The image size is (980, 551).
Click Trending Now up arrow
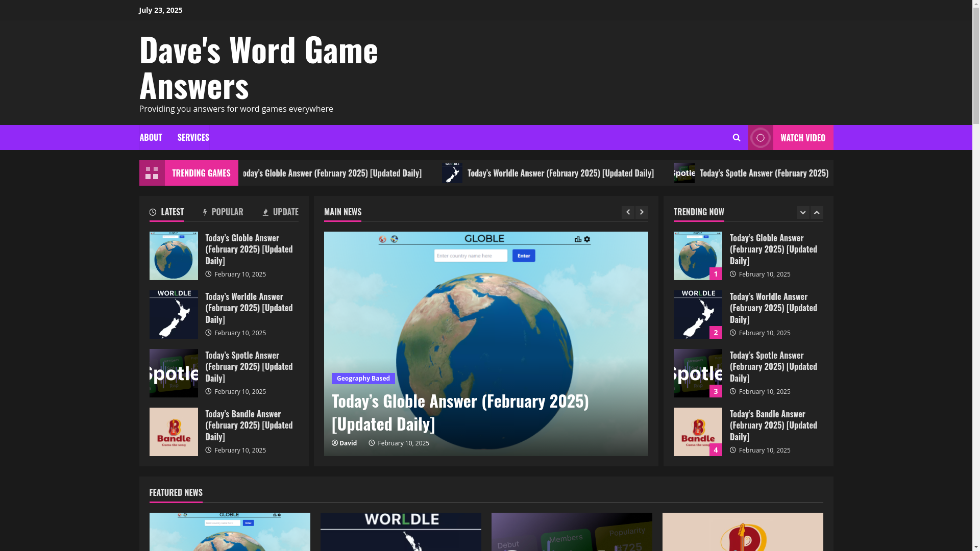[x=817, y=212]
